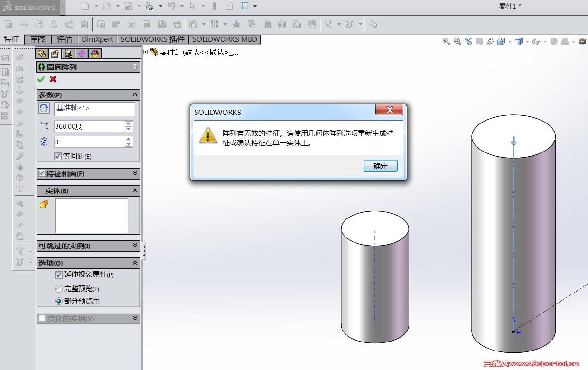Click the Dynamic Annotation Views icon
Image resolution: width=588 pixels, height=370 pixels.
490,41
